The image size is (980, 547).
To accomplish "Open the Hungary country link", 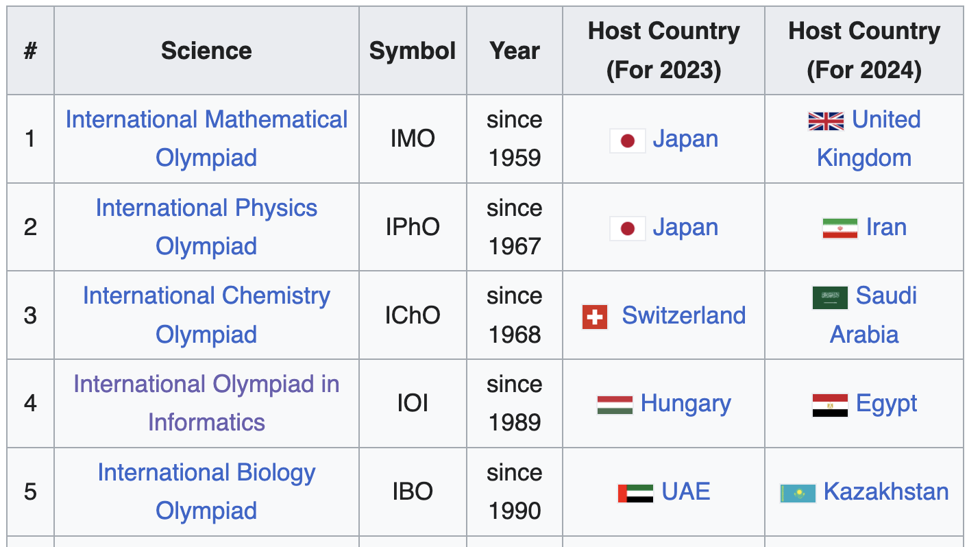I will point(685,404).
